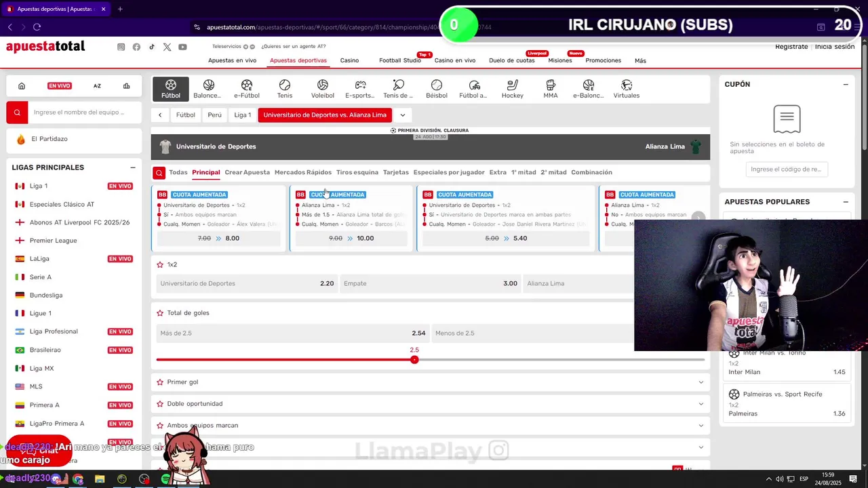Screen dimensions: 868x488
Task: Go back with breadcrumb left chevron
Action: pyautogui.click(x=160, y=115)
